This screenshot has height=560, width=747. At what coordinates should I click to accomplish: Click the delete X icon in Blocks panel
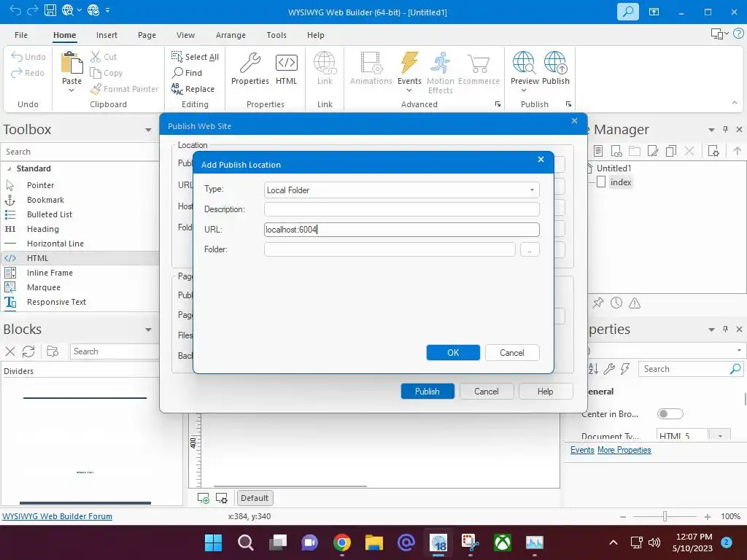10,351
